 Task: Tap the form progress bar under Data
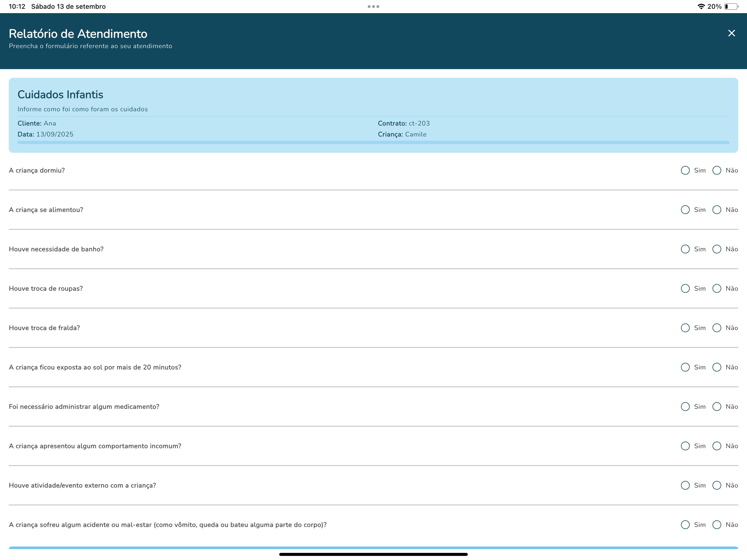pos(373,142)
